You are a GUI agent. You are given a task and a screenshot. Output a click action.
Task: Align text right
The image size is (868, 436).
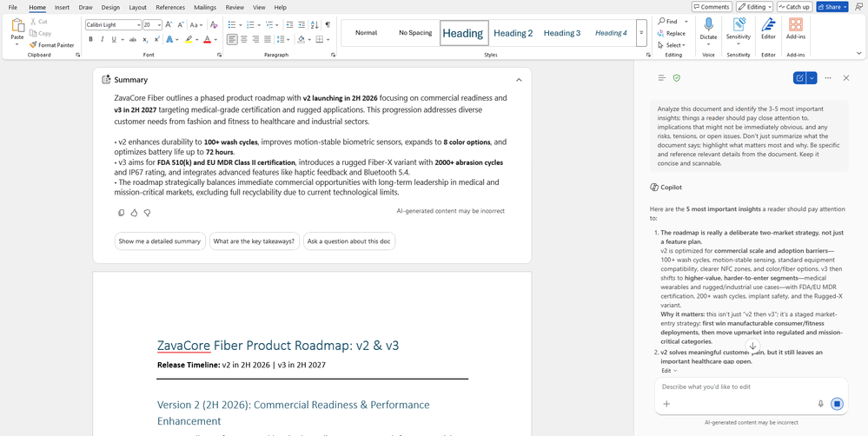[x=255, y=39]
